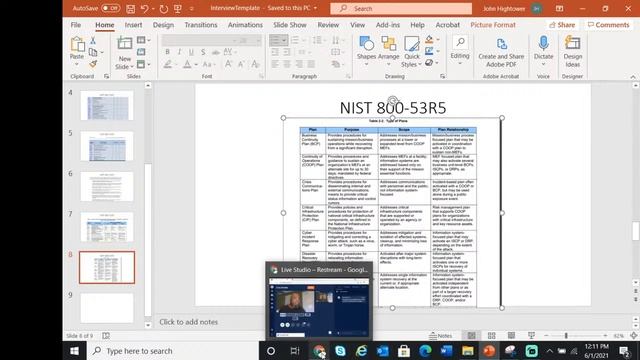Open Customize Quick Access Toolbar dropdown
640x360 pixels.
(x=191, y=8)
